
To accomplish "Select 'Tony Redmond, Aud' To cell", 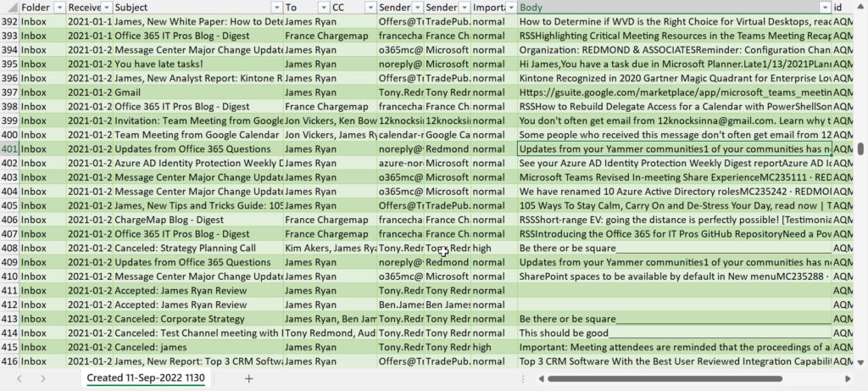I will pos(331,332).
